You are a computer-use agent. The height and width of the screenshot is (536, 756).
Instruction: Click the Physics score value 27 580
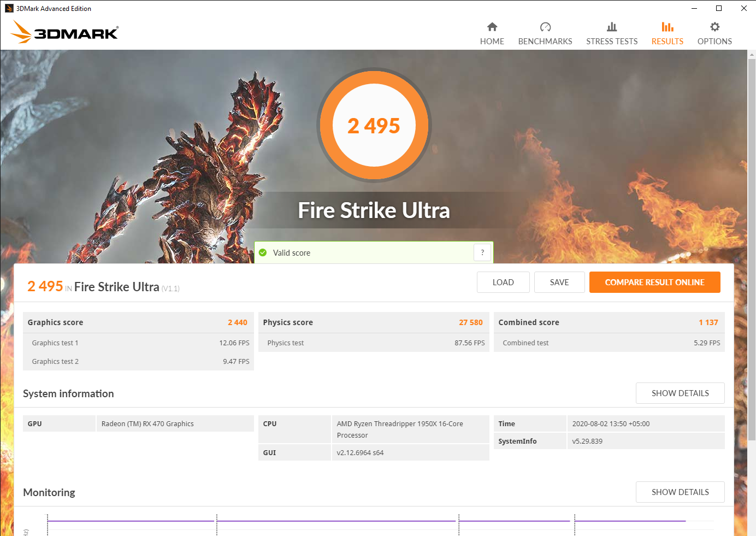tap(471, 322)
